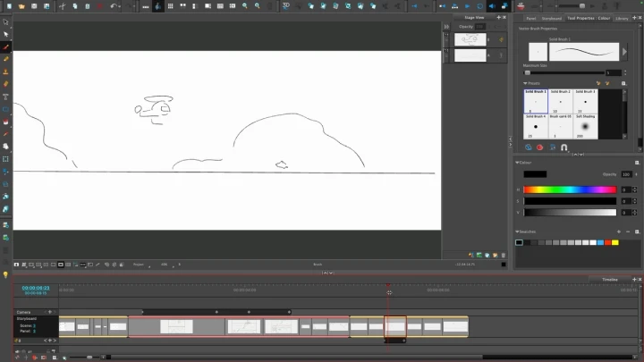The width and height of the screenshot is (644, 362).
Task: Click the timeline playhead marker
Action: pyautogui.click(x=389, y=292)
